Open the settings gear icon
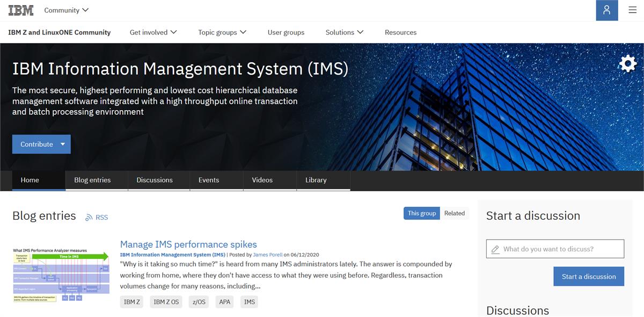Screen dimensions: 644x317 (627, 64)
